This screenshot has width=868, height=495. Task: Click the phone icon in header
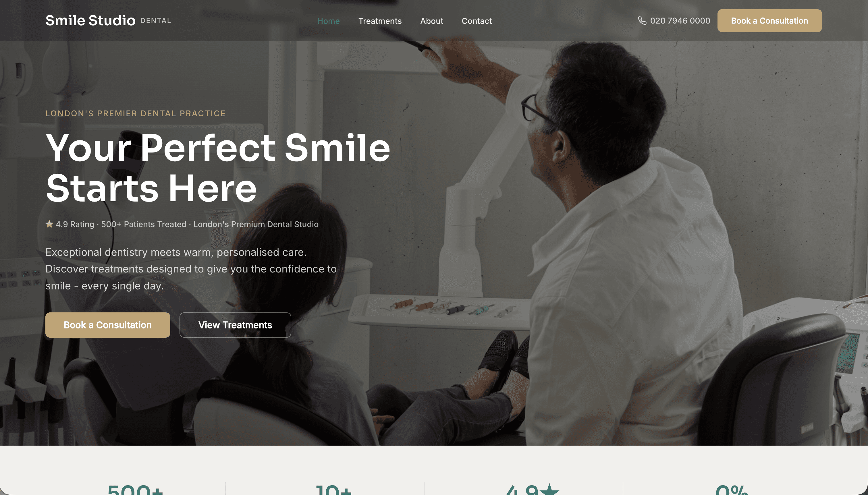[x=642, y=21]
